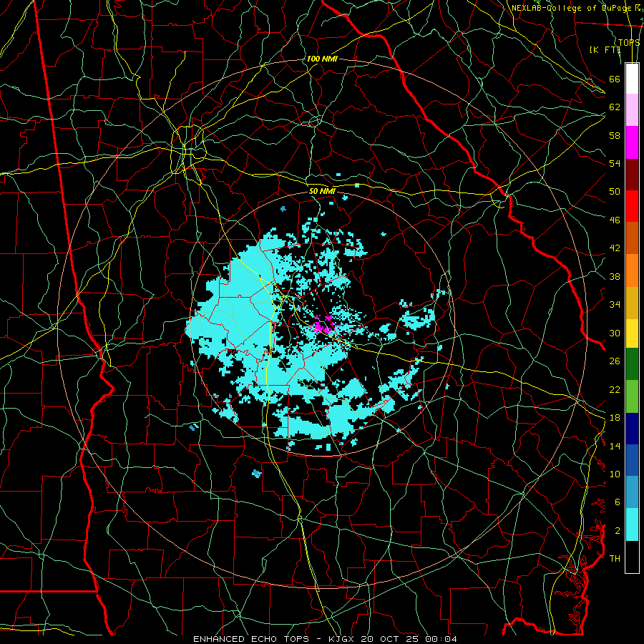Viewport: 644px width, 644px height.
Task: Click the legend value 10
Action: point(615,474)
